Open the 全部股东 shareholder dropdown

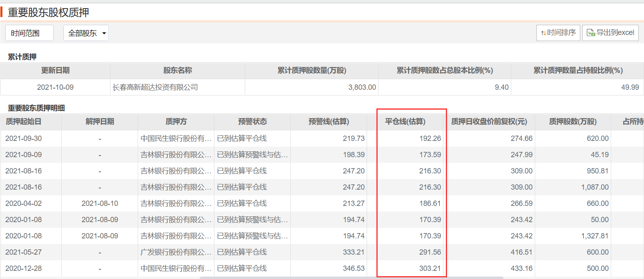click(86, 33)
